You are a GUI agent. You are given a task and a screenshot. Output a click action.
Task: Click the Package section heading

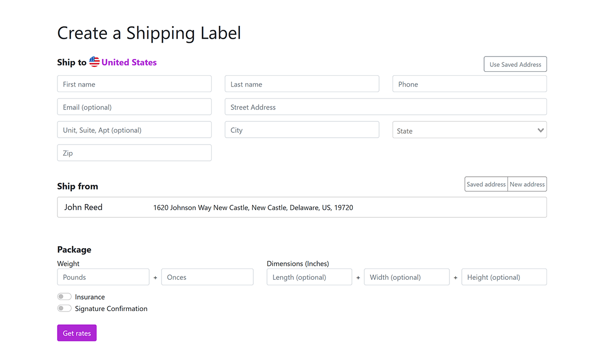74,250
